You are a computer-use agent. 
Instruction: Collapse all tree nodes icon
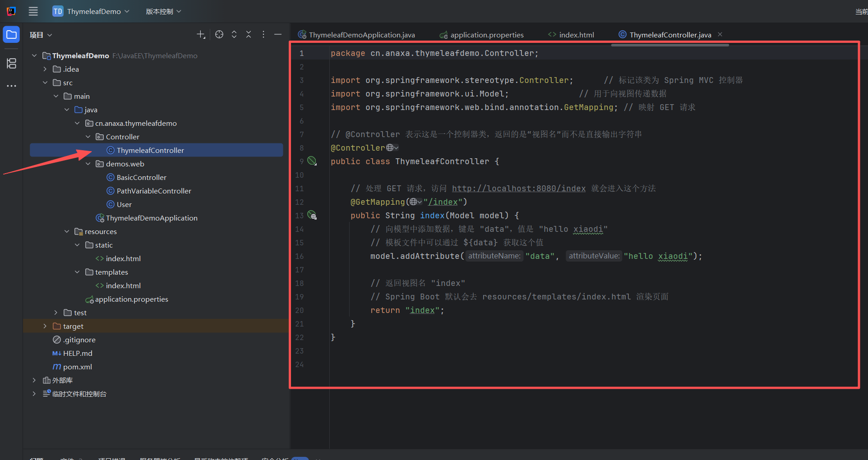point(249,35)
